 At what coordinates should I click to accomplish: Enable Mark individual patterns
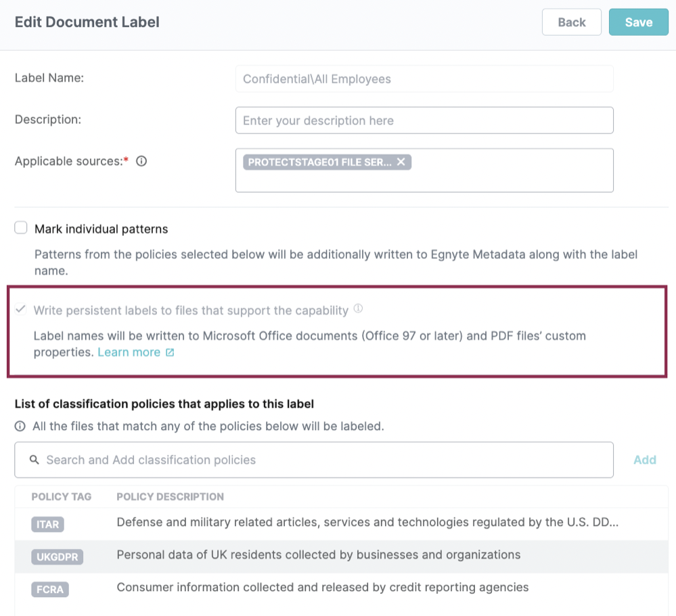pyautogui.click(x=20, y=228)
